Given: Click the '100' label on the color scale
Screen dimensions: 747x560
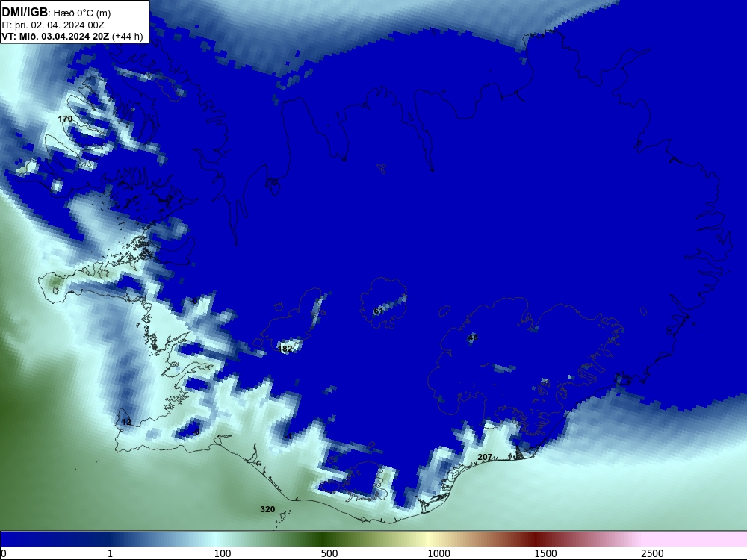Looking at the screenshot, I should click(x=223, y=553).
